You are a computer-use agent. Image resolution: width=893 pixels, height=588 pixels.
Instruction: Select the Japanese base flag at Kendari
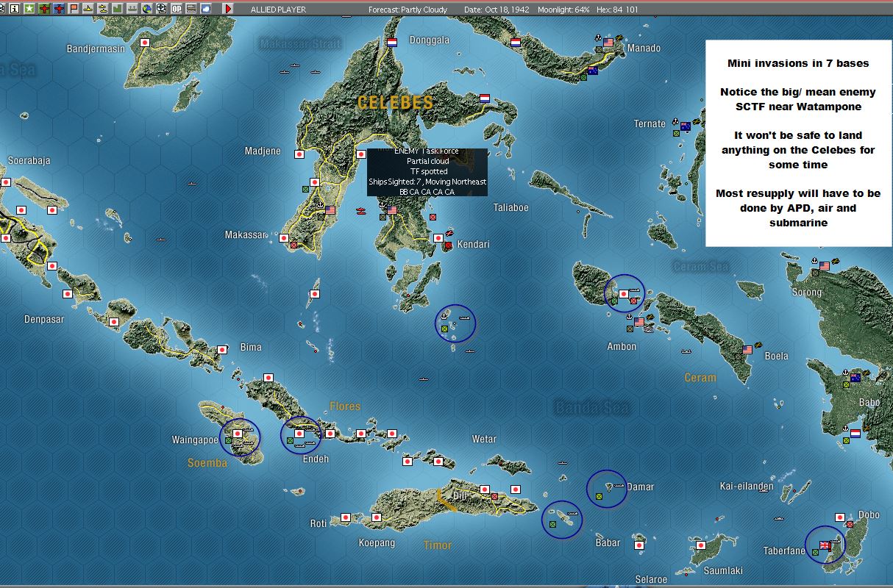[438, 237]
